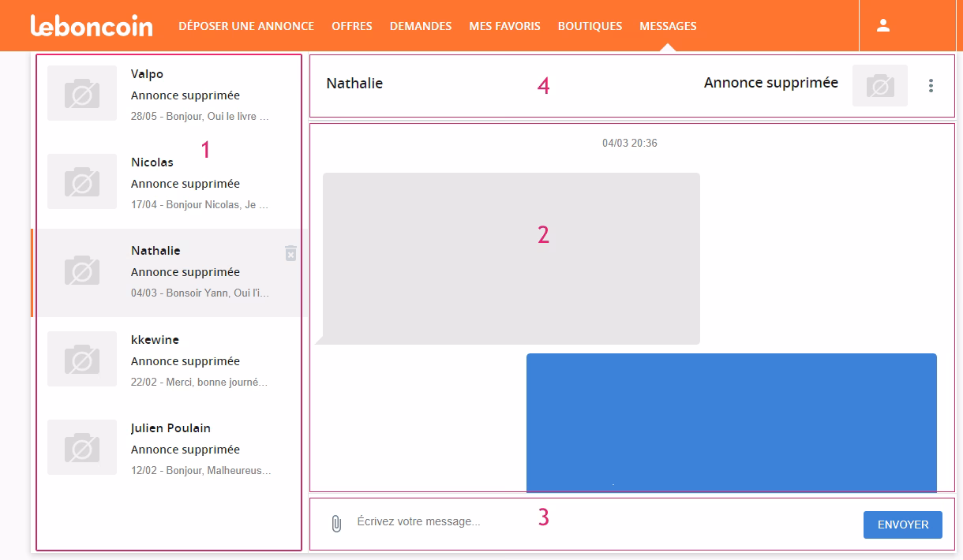This screenshot has height=560, width=963.
Task: Click the leboncoin logo
Action: click(x=92, y=25)
